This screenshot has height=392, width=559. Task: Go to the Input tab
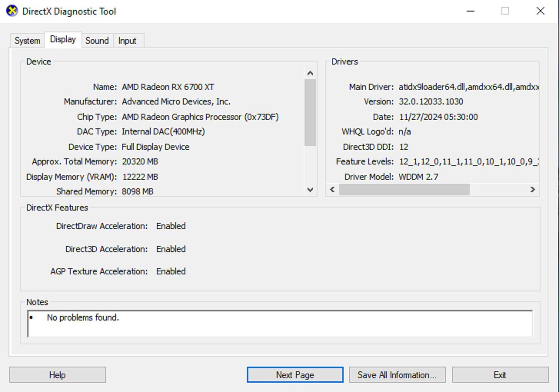(127, 41)
